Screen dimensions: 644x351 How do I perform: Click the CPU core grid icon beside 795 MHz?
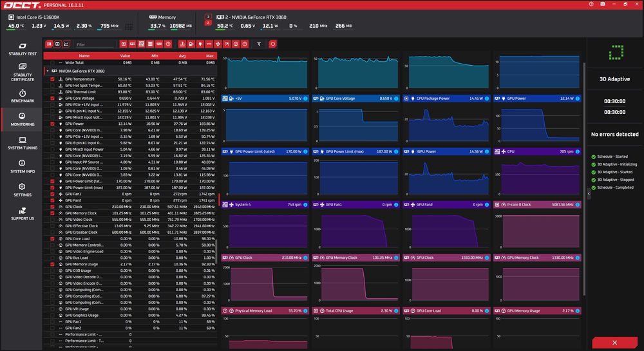tap(129, 26)
